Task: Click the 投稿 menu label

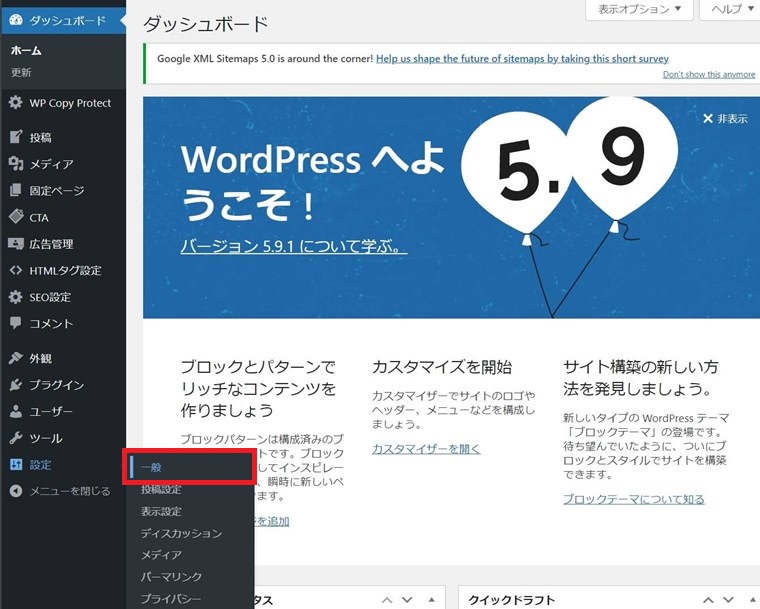Action: point(40,137)
